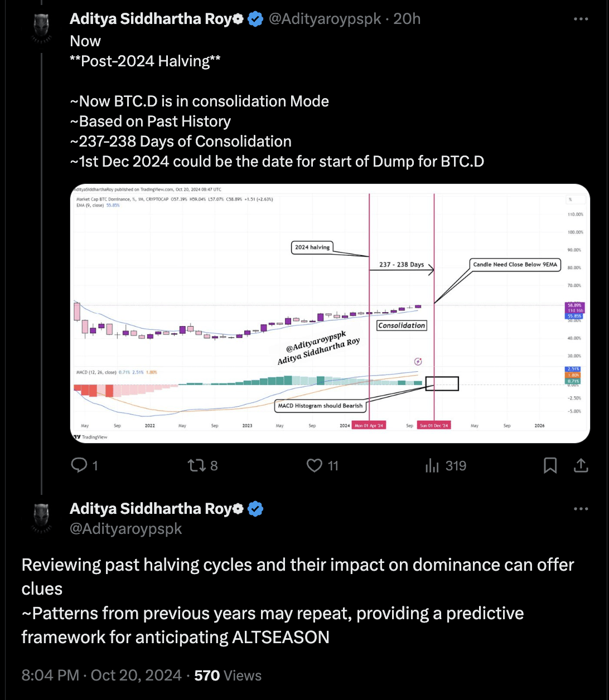Screen dimensions: 609x700
Task: Open the more options menu on the second tweet
Action: point(581,508)
